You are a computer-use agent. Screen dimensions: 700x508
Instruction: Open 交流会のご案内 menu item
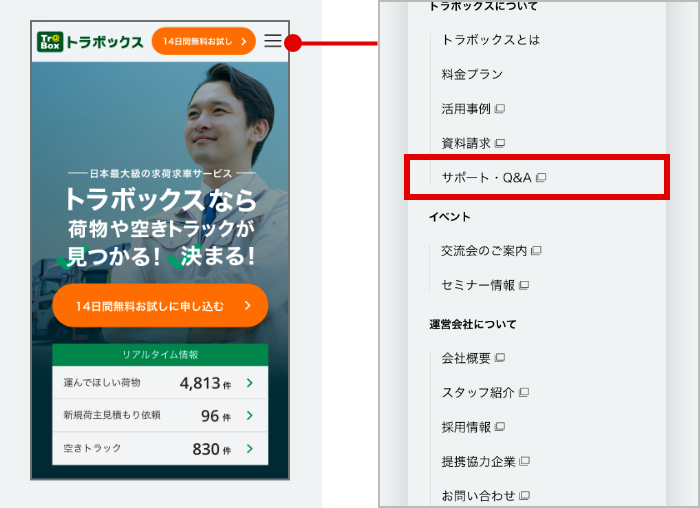coord(491,251)
